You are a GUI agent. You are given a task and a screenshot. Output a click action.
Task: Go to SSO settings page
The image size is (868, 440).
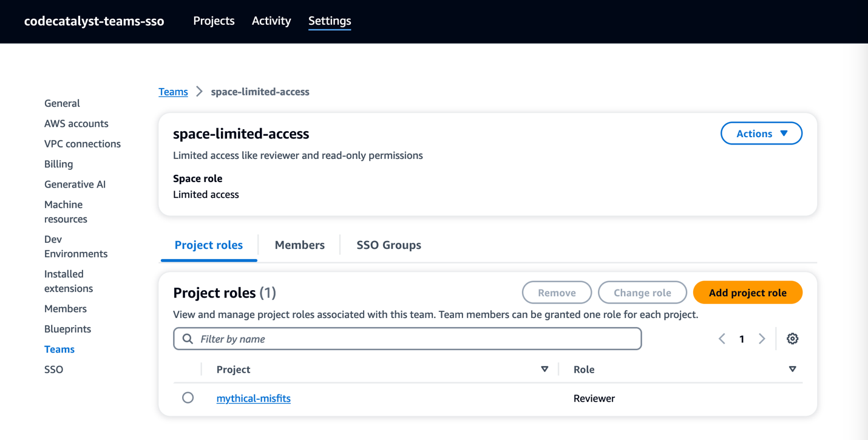pos(53,369)
